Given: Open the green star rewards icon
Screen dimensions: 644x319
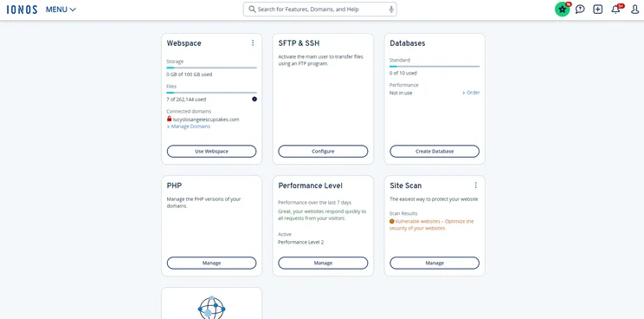Looking at the screenshot, I should (x=563, y=9).
